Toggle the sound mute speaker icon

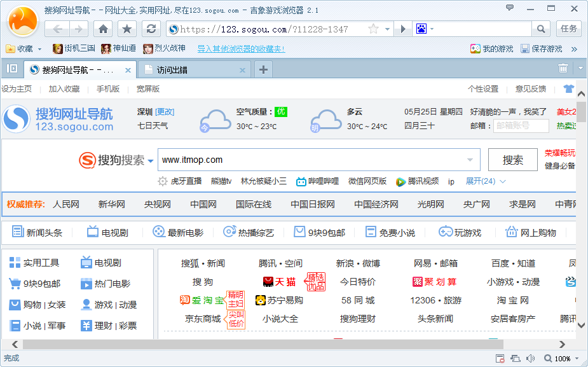tap(531, 359)
